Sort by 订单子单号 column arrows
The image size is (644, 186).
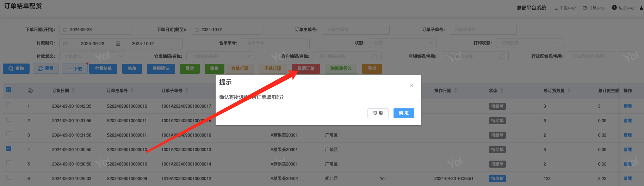point(187,91)
